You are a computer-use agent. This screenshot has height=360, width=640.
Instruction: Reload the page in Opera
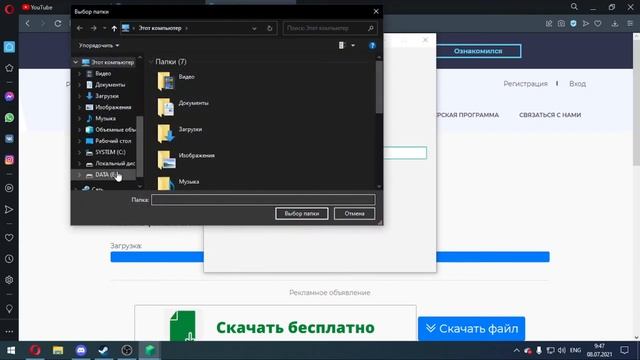coord(58,24)
